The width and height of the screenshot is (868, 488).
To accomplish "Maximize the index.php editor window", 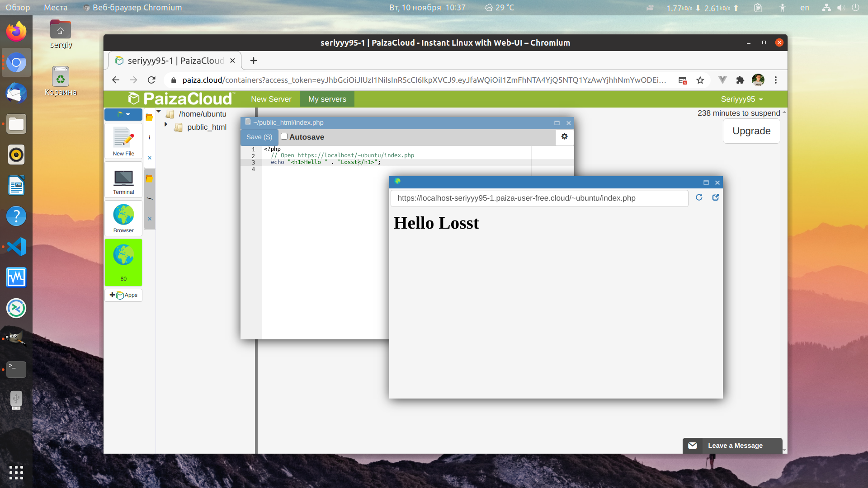I will (x=557, y=123).
